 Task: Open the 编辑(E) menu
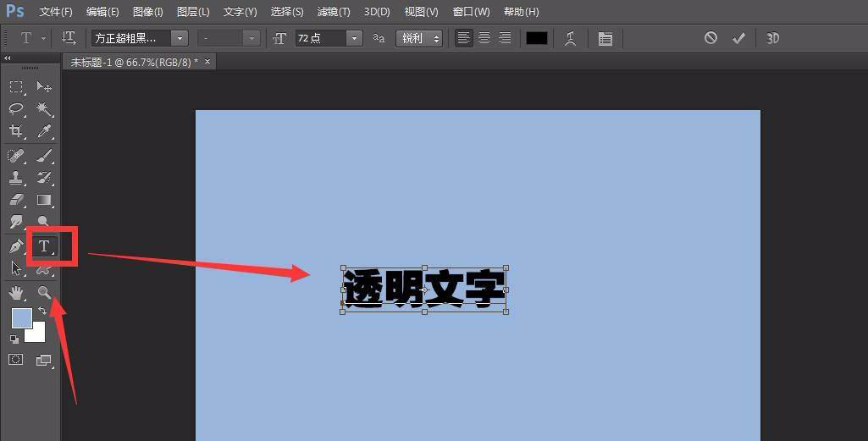tap(102, 12)
